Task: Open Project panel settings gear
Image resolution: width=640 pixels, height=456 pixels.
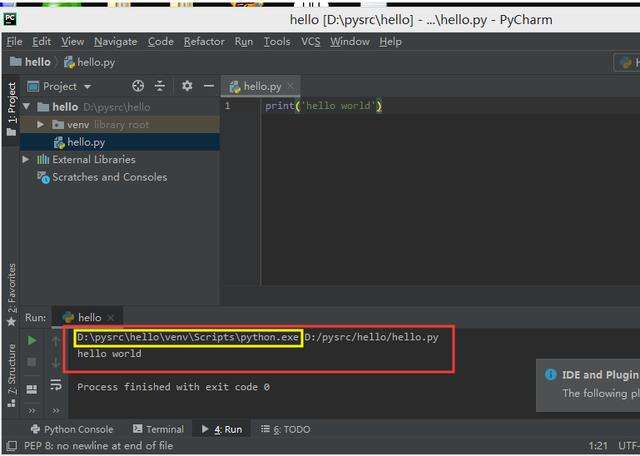Action: (187, 86)
